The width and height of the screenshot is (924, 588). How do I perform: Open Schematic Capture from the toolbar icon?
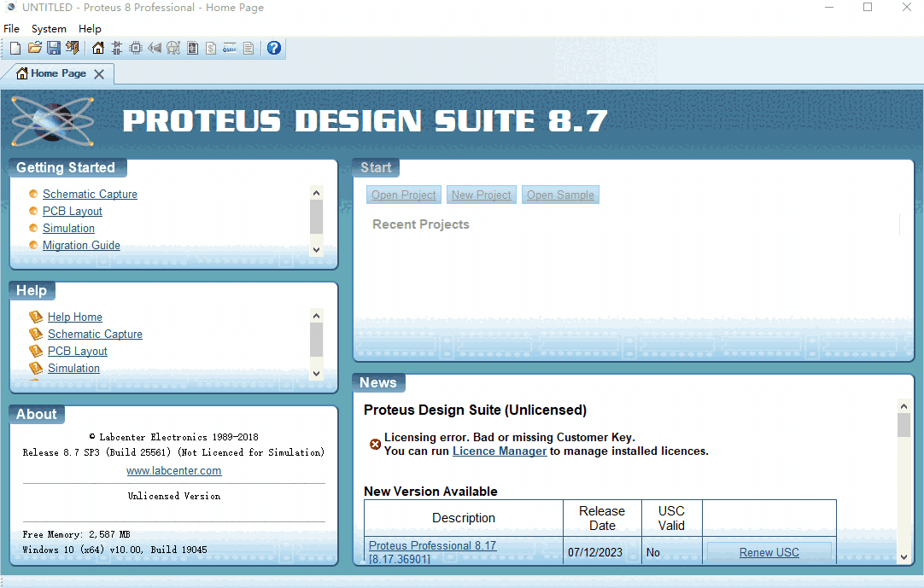[117, 48]
